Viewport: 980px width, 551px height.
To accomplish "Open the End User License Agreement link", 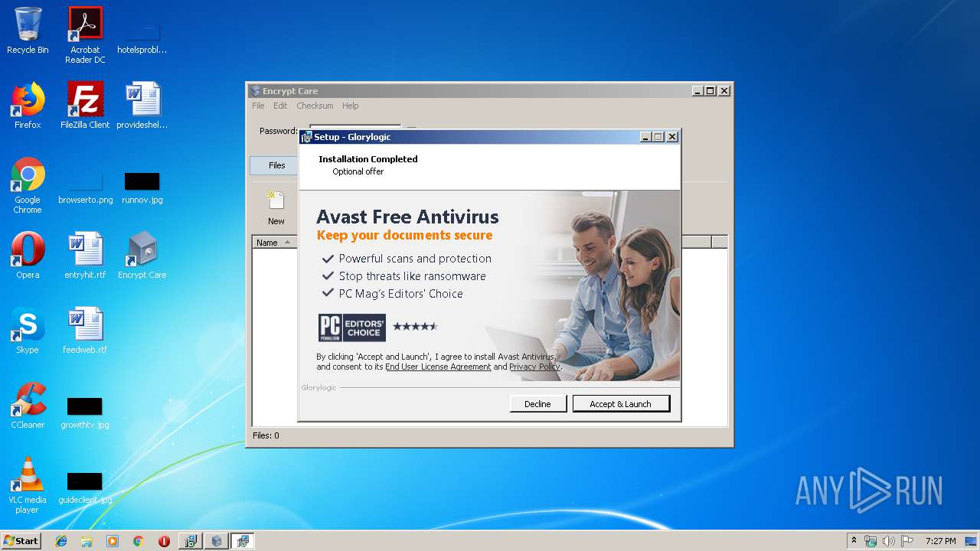I will (438, 367).
